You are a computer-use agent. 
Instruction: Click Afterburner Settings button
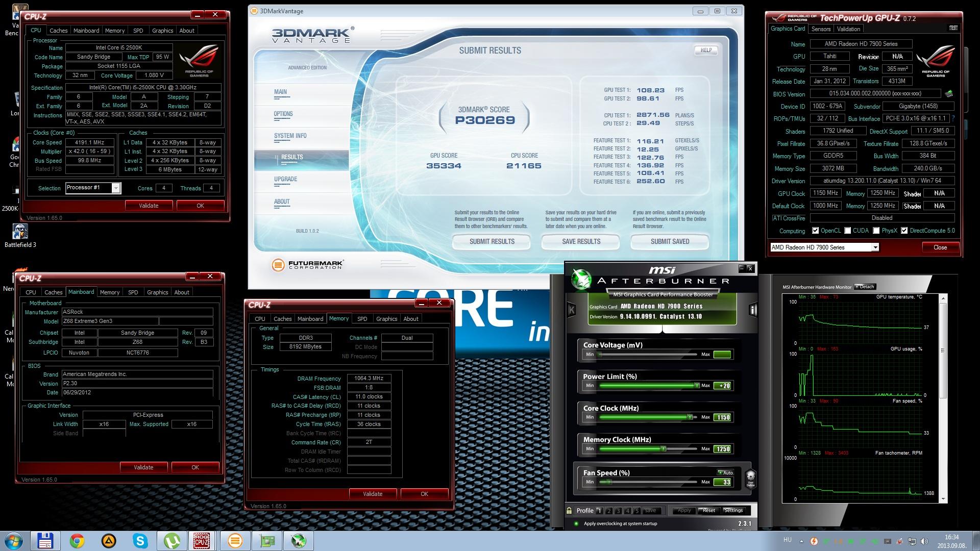[733, 510]
